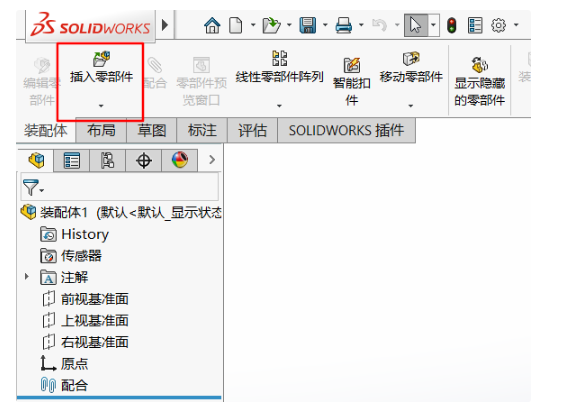Switch to the 评估 tab
The height and width of the screenshot is (402, 564).
pos(253,130)
